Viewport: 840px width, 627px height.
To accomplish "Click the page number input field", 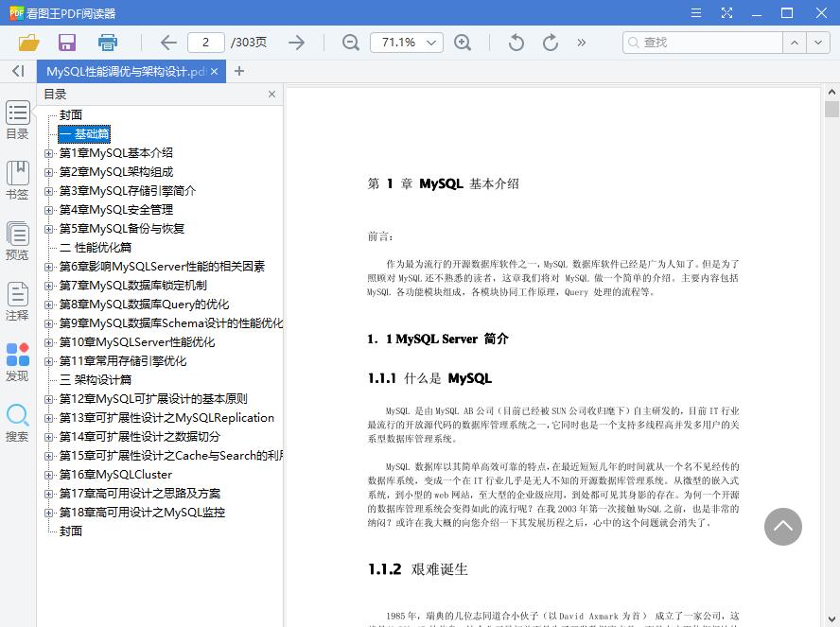I will [205, 43].
